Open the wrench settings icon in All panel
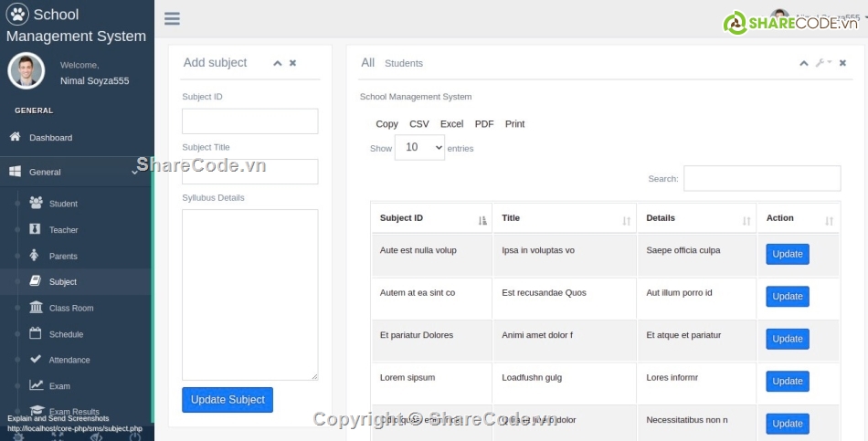 820,63
